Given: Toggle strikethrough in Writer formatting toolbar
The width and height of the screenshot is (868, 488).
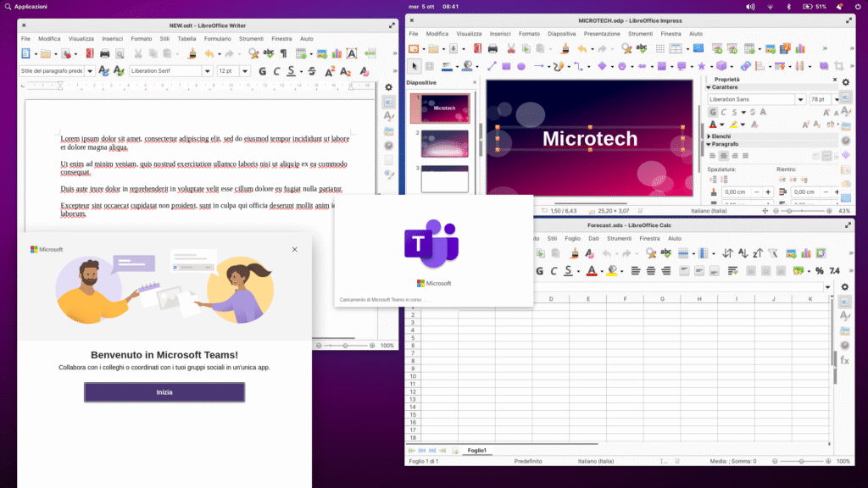Looking at the screenshot, I should tap(311, 71).
